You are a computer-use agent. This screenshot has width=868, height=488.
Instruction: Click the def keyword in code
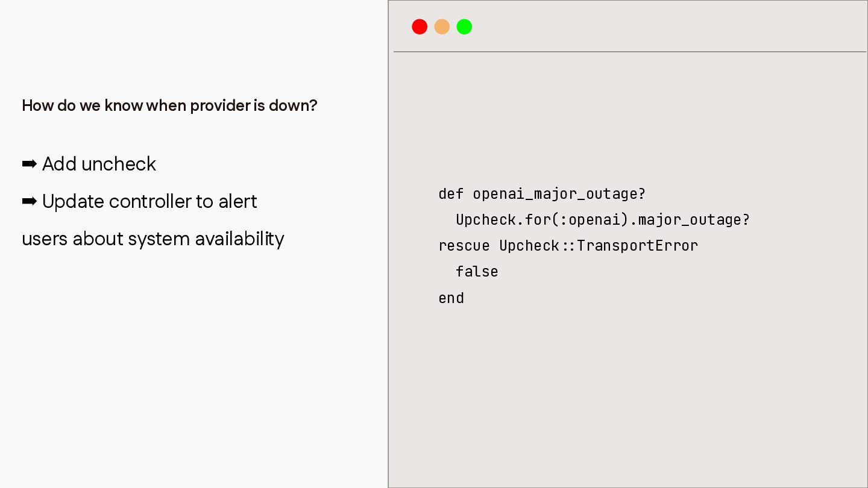tap(451, 194)
